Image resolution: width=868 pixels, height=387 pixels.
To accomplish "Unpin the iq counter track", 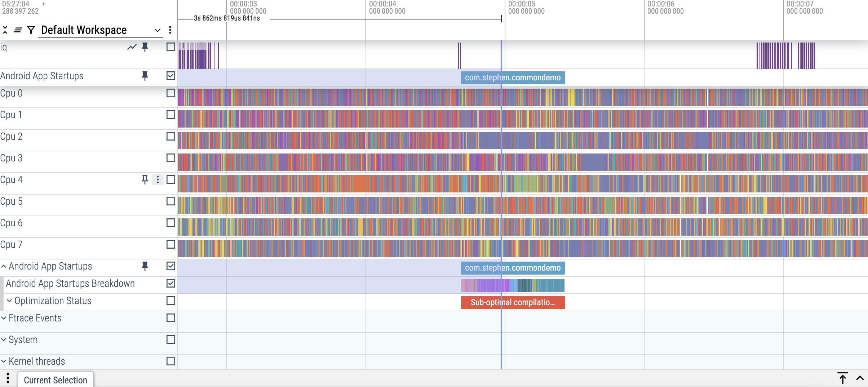I will pyautogui.click(x=145, y=47).
